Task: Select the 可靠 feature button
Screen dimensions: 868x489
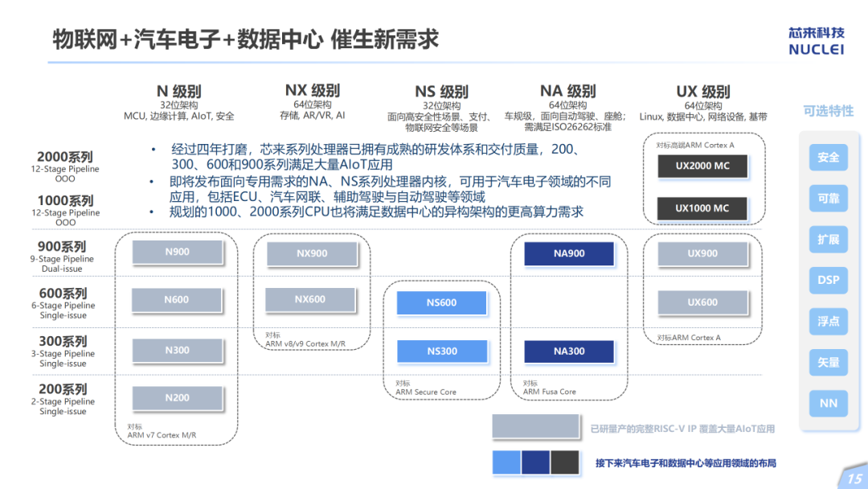Action: coord(828,199)
